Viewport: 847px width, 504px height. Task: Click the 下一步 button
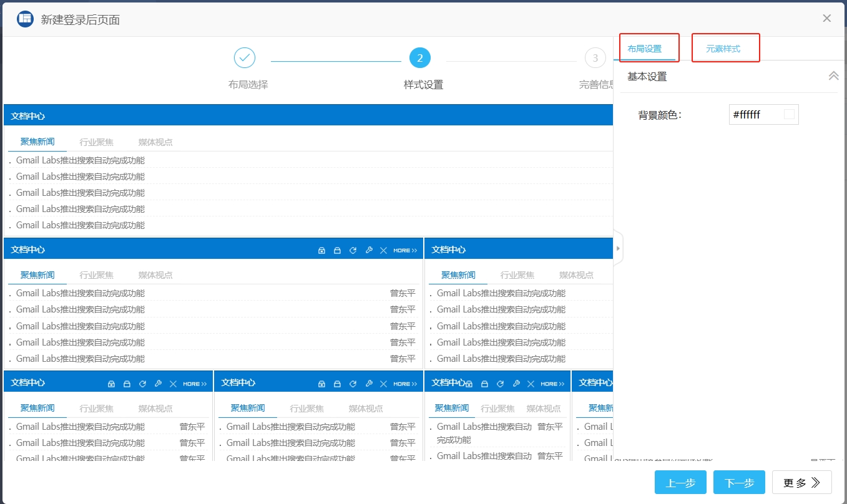tap(739, 482)
